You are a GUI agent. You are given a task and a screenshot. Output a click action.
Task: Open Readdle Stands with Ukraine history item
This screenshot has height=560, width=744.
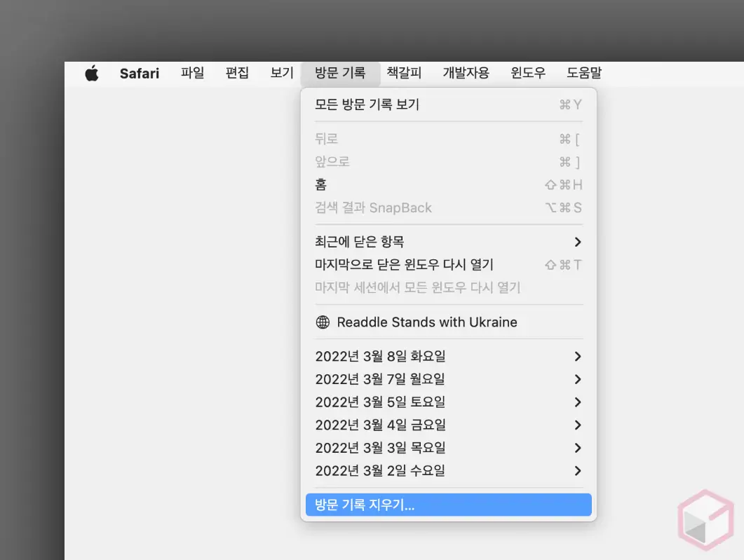(448, 322)
